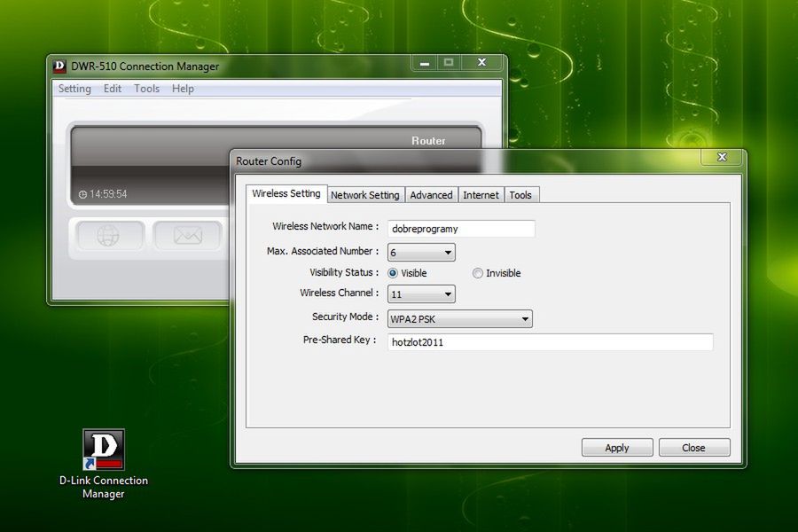Open the Edit menu in Connection Manager
The width and height of the screenshot is (798, 532).
click(113, 89)
